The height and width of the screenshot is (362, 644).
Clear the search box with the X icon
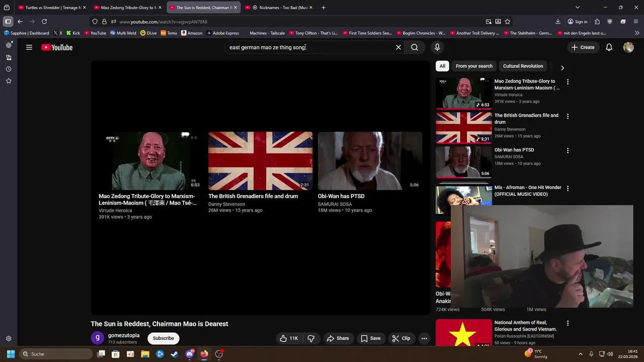point(398,47)
